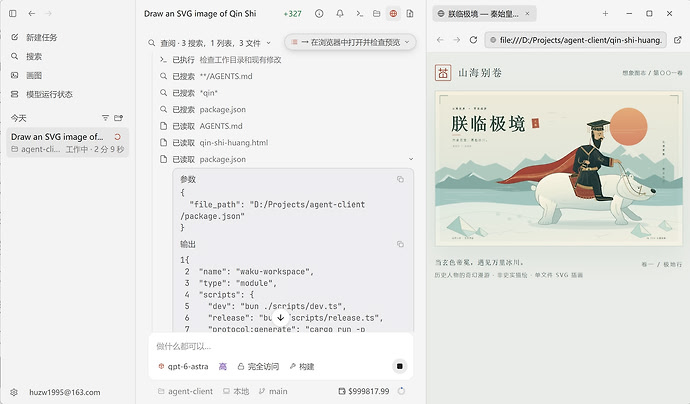Click the agent-client project folder in status bar
This screenshot has width=690, height=404.
click(x=185, y=391)
